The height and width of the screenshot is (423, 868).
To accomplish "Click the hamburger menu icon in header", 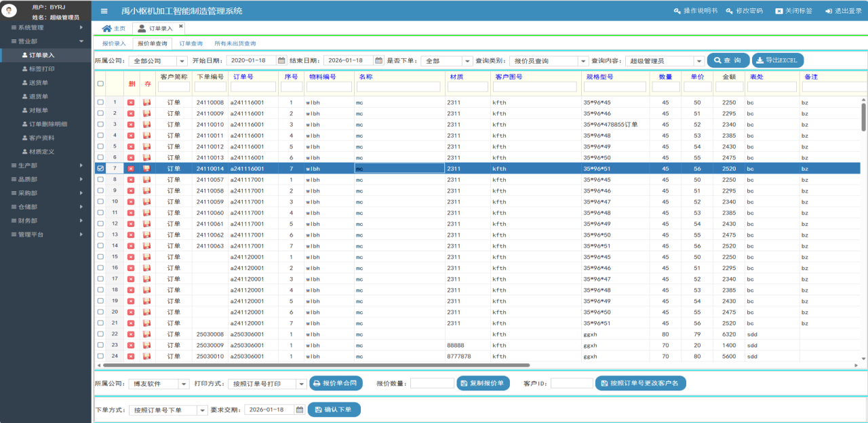I will 104,11.
